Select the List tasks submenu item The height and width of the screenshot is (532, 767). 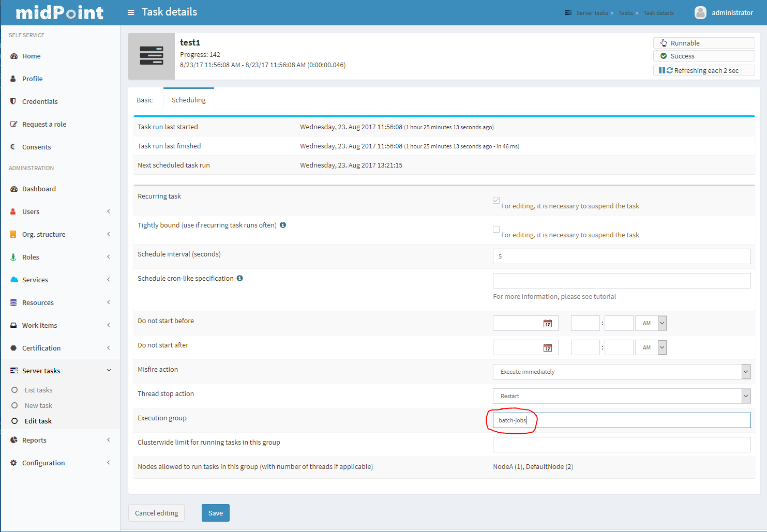point(38,390)
